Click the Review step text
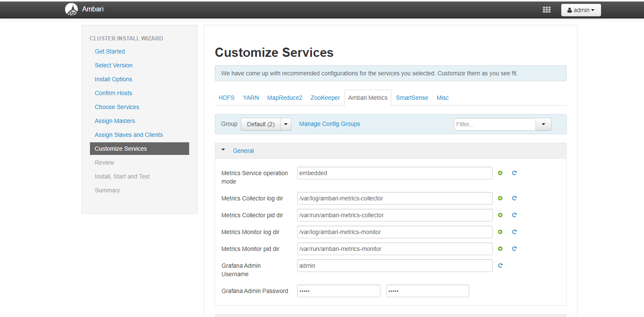This screenshot has height=317, width=644. coord(104,162)
